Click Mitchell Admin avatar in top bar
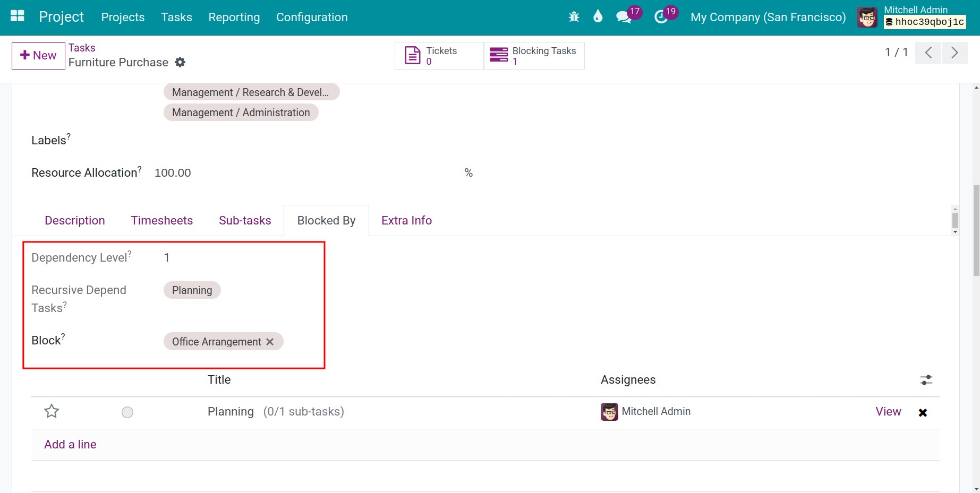The width and height of the screenshot is (980, 493). [867, 17]
